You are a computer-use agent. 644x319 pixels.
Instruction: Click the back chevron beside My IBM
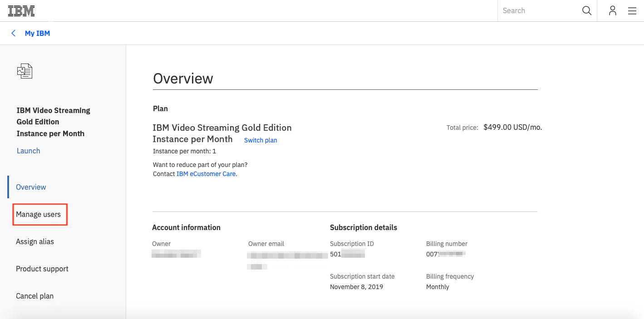click(x=13, y=33)
